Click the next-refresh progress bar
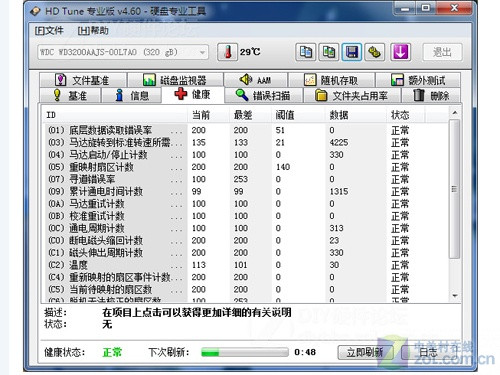Screen dimensions: 500x375 (x=245, y=352)
